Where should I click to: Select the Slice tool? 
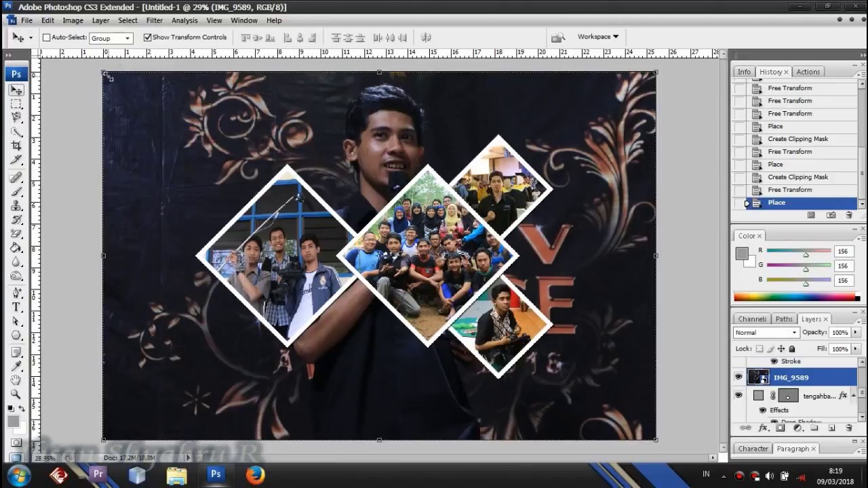[x=16, y=159]
